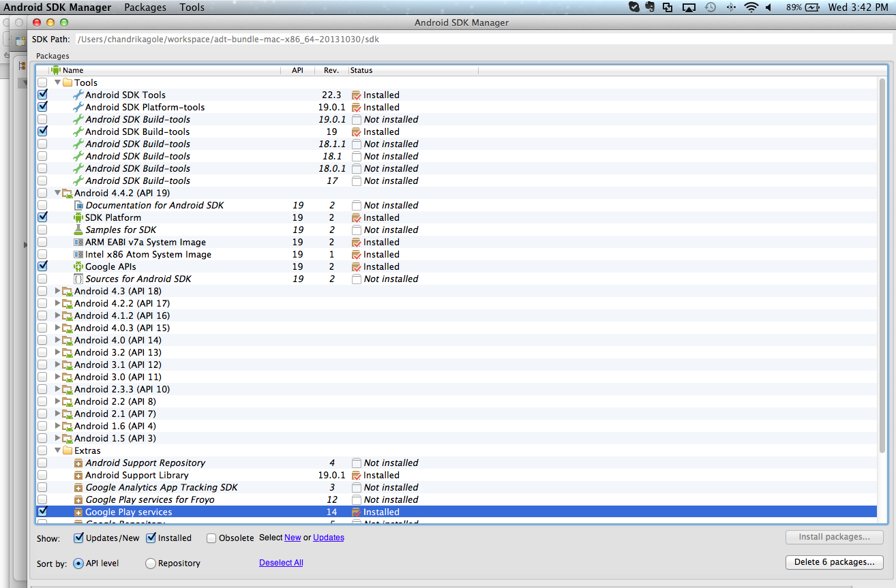Click the Android Support Repository package icon
The height and width of the screenshot is (588, 896).
78,463
